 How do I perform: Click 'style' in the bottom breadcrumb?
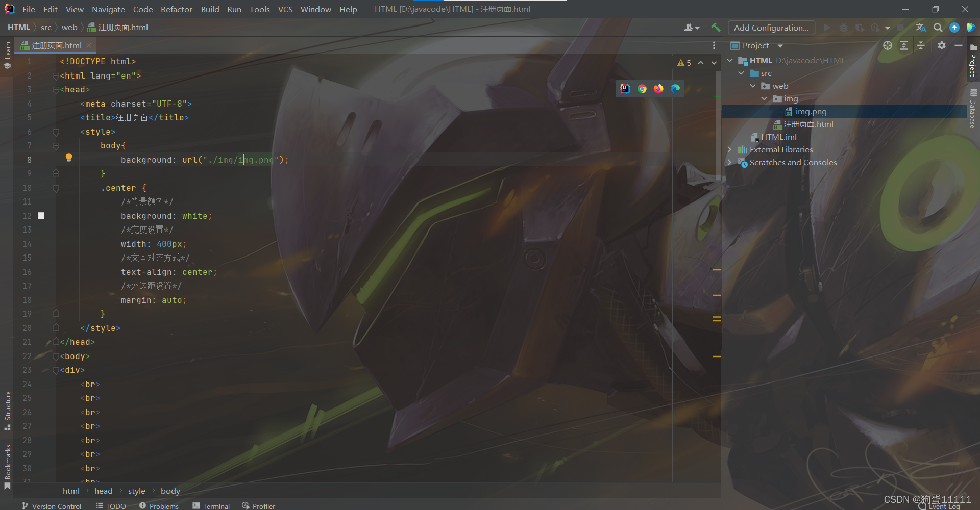click(136, 491)
